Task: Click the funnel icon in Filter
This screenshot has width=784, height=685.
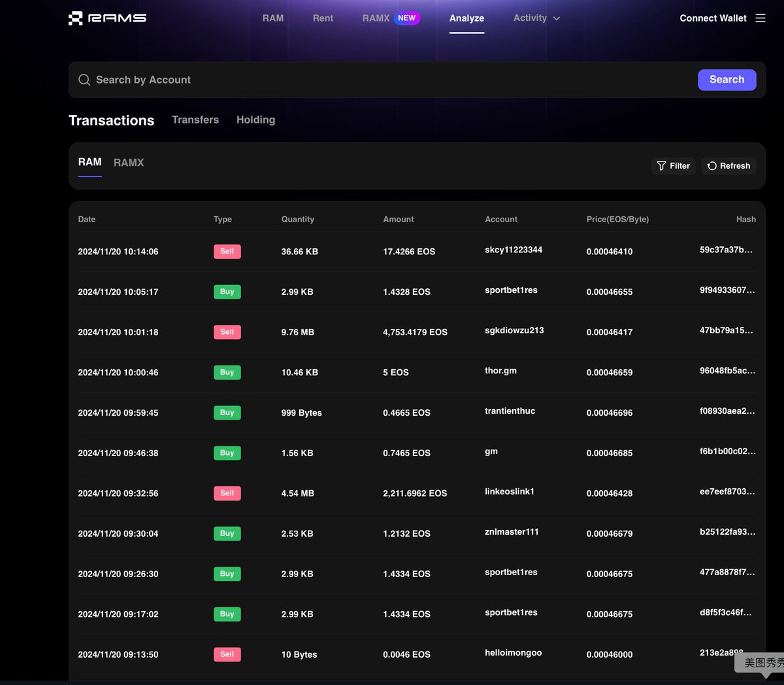Action: [x=661, y=166]
